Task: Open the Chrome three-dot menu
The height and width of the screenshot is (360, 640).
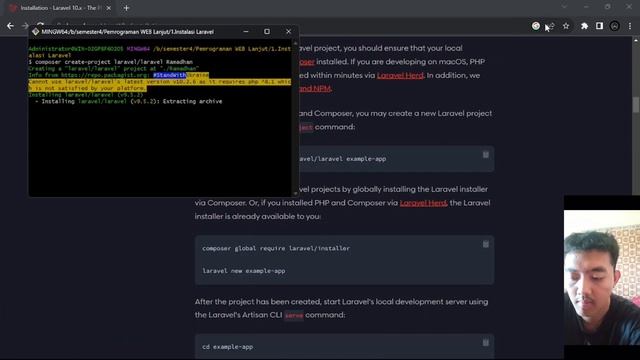Action: coord(630,26)
